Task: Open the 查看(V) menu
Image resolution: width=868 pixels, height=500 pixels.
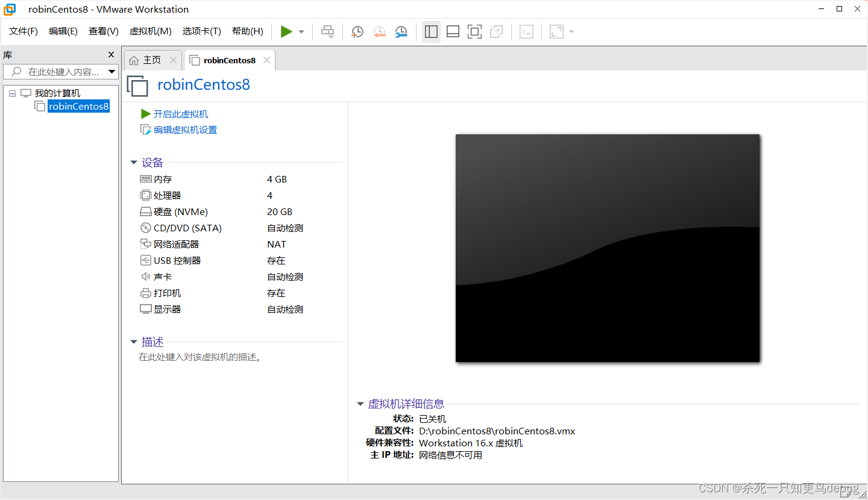Action: (x=104, y=31)
